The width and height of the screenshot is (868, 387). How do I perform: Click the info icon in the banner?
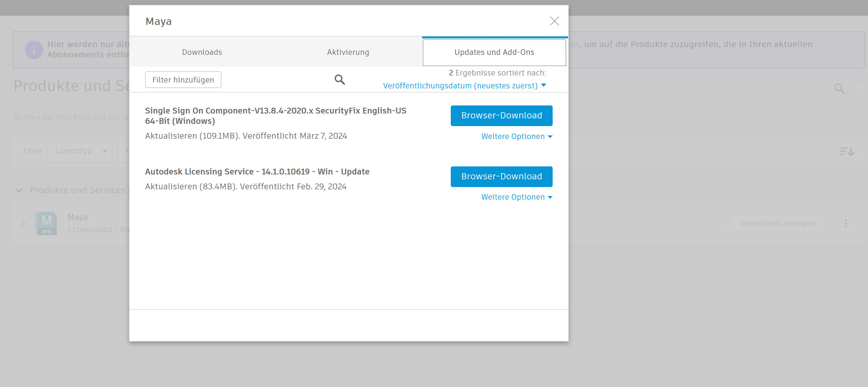[x=34, y=50]
